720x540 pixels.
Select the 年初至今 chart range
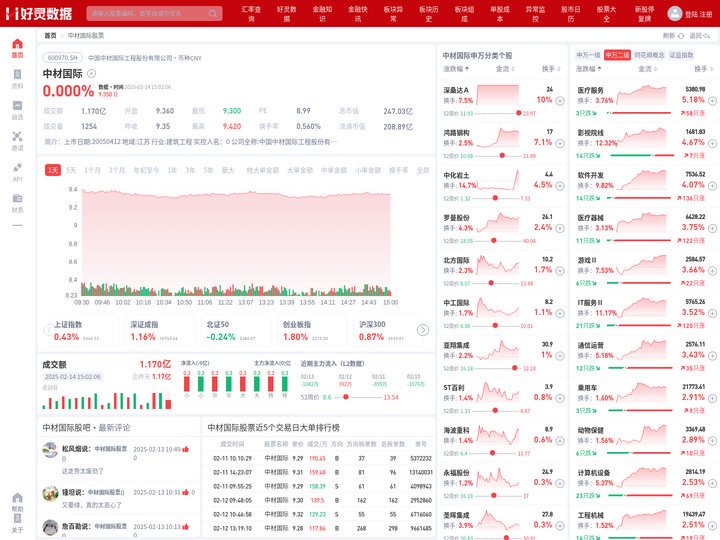click(x=146, y=170)
